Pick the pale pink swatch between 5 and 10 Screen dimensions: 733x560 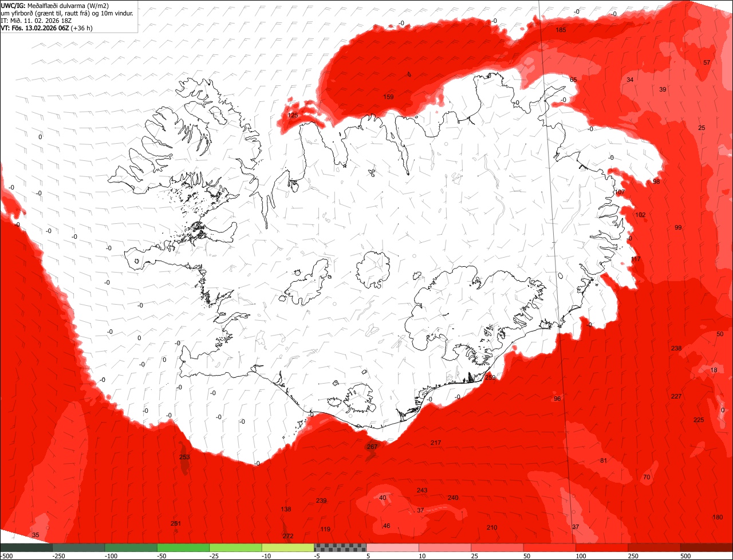393,547
